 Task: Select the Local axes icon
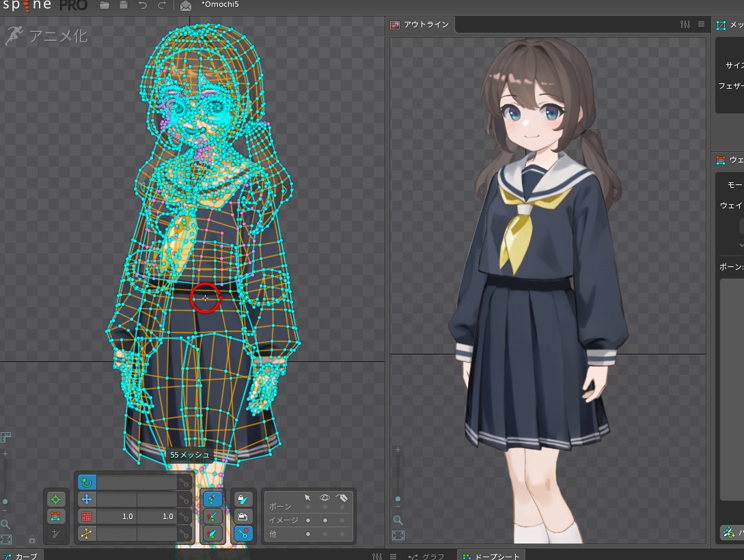pyautogui.click(x=212, y=499)
